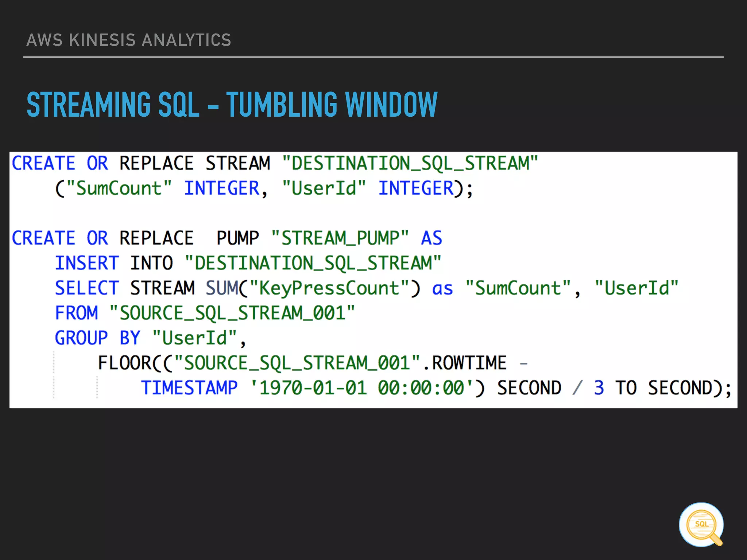The image size is (747, 560).
Task: Click the Streaming SQL - Tumbling Window title
Action: (x=232, y=105)
